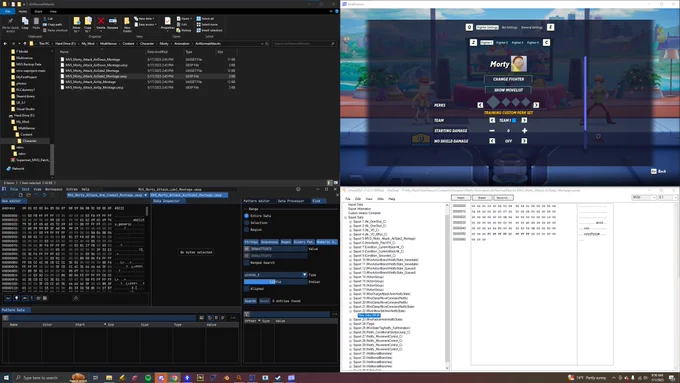Screen dimensions: 680x383
Task: Click the Change Fighter button in game
Action: tap(508, 79)
